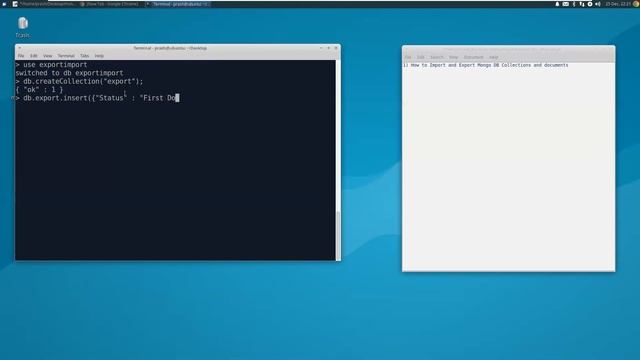The width and height of the screenshot is (640, 360).
Task: Click the db.createCollection("export") line
Action: tap(80, 81)
